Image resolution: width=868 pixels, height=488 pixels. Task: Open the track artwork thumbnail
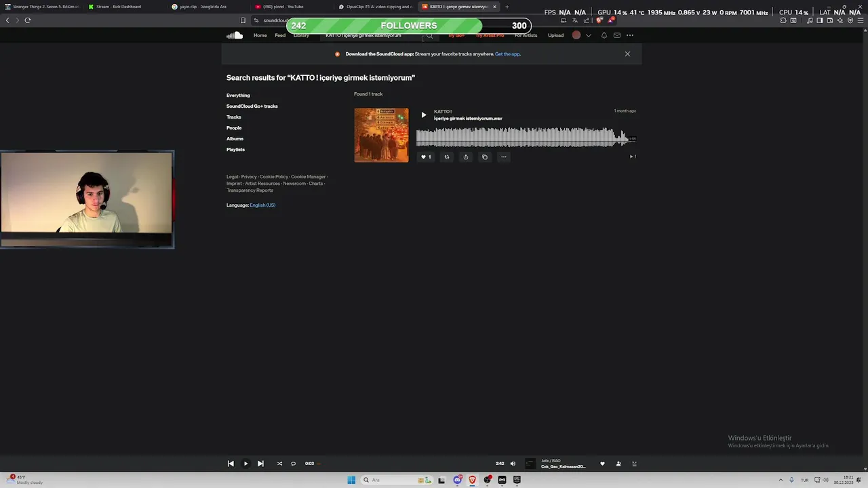pyautogui.click(x=381, y=135)
